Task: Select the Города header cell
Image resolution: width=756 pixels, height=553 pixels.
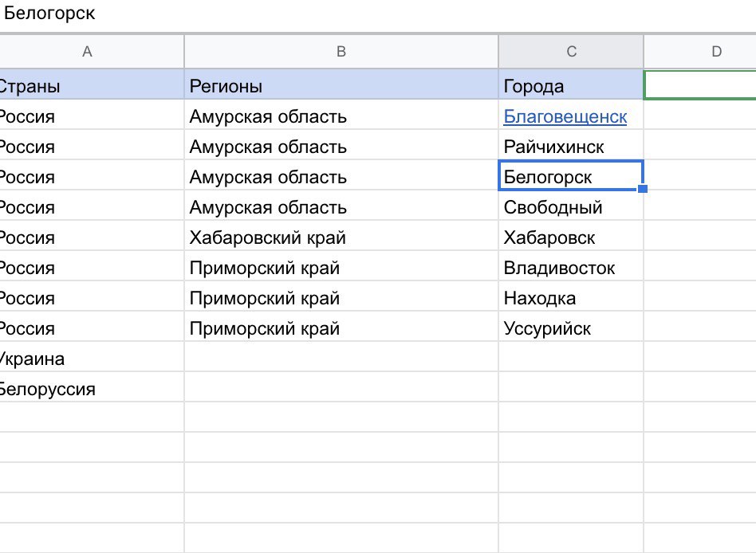Action: [571, 86]
